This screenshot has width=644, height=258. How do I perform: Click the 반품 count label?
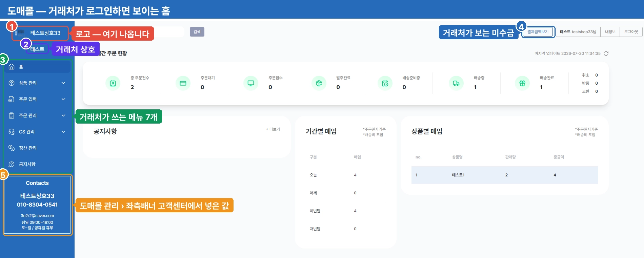click(586, 83)
